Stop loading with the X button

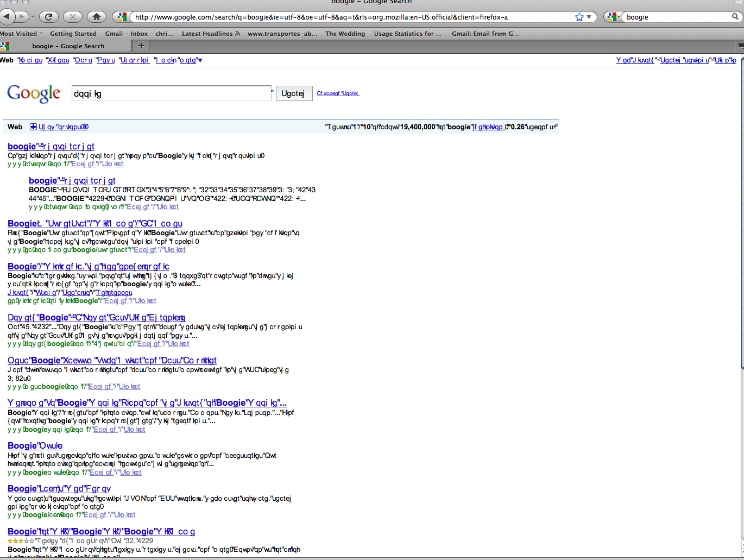pos(73,17)
